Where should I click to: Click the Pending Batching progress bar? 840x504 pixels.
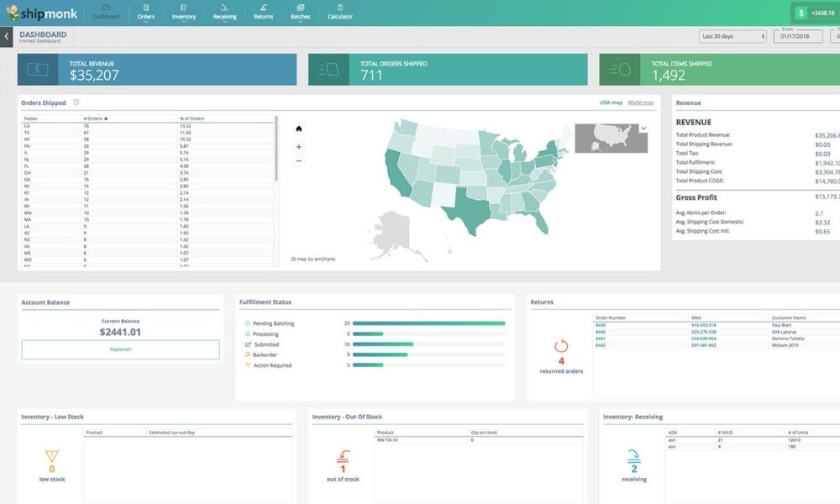pyautogui.click(x=428, y=323)
